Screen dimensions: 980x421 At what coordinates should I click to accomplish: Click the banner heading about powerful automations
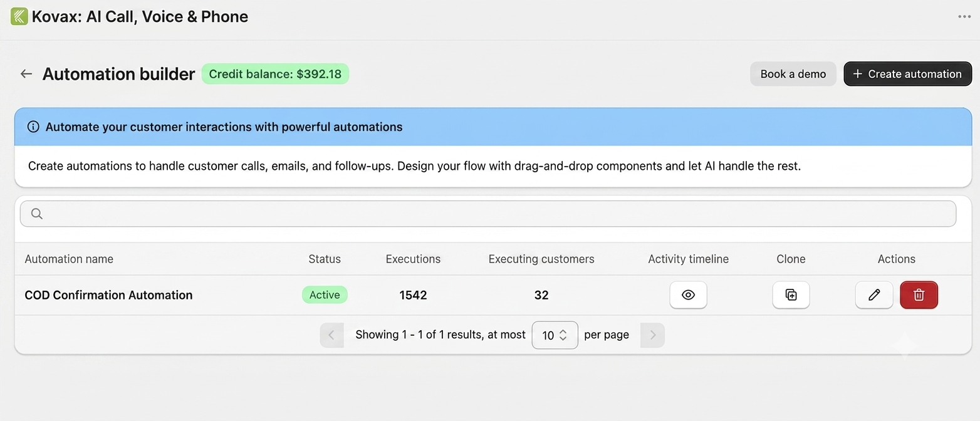pyautogui.click(x=224, y=127)
